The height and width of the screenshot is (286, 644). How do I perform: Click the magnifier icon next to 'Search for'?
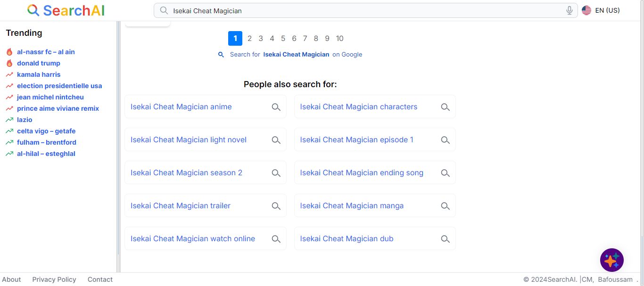[x=221, y=55]
